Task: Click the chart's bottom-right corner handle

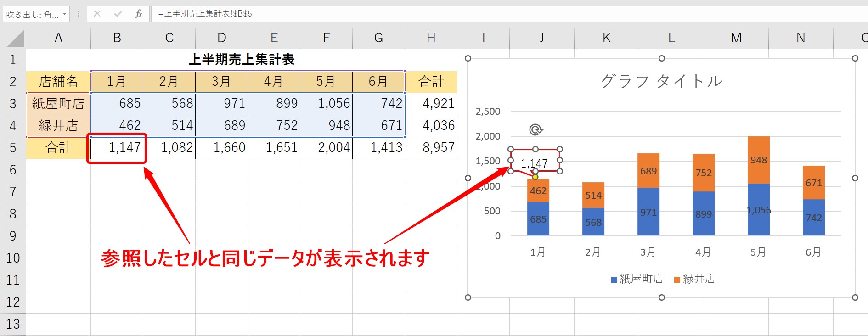Action: click(x=855, y=297)
